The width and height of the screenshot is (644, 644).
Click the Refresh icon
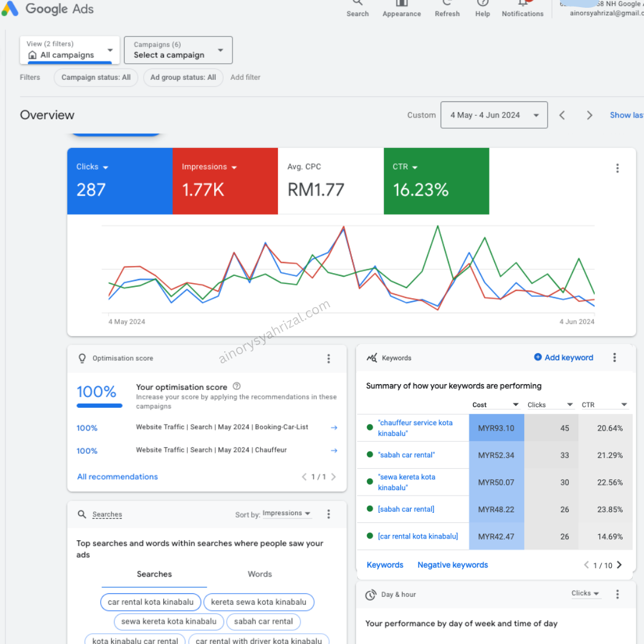click(447, 4)
